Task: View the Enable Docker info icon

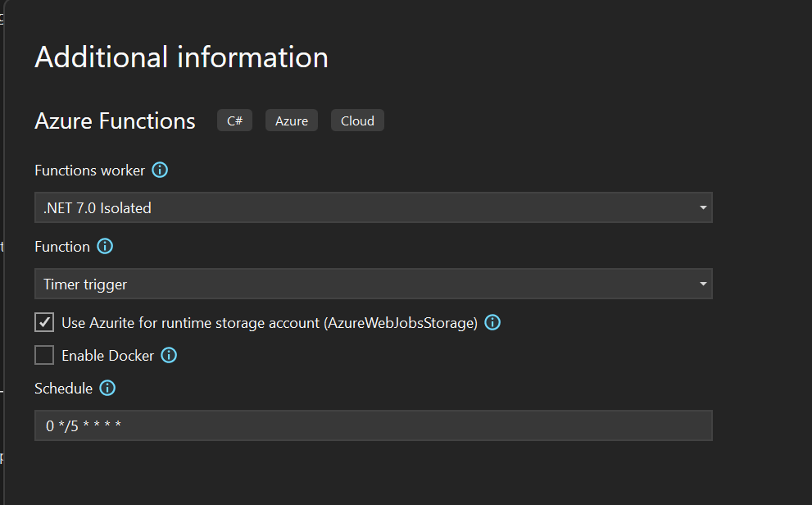Action: click(168, 355)
